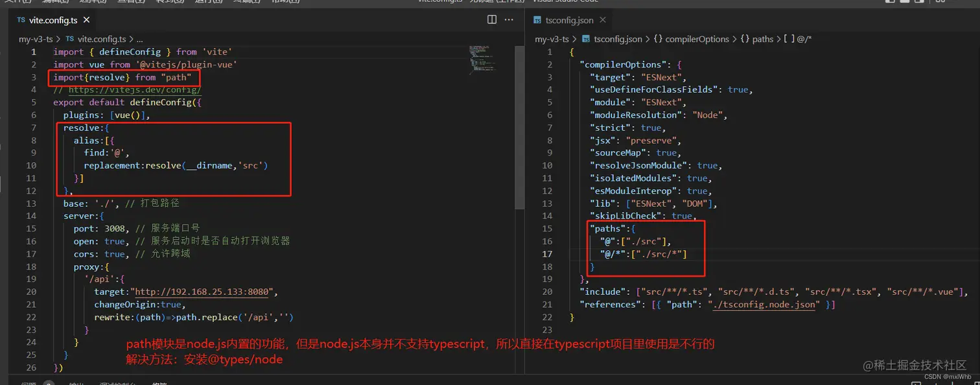Open my-v3-ts breadcrumb above tsconfig.json
980x385 pixels.
552,39
